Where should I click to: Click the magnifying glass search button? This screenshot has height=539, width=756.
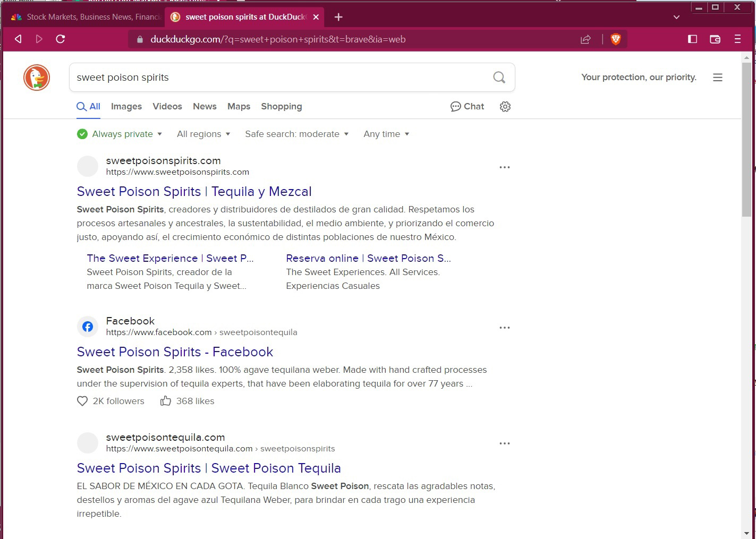(x=499, y=78)
